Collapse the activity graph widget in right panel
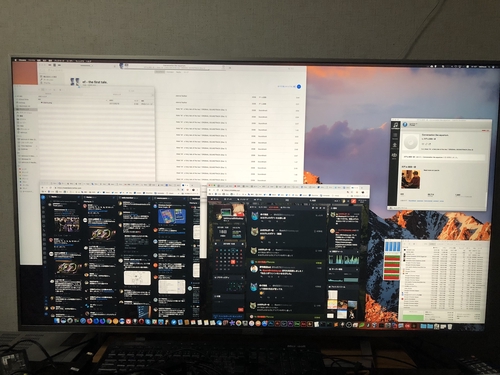 pyautogui.click(x=357, y=251)
